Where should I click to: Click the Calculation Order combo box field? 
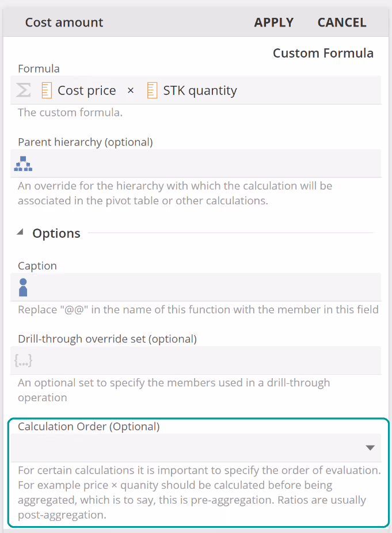(x=184, y=448)
